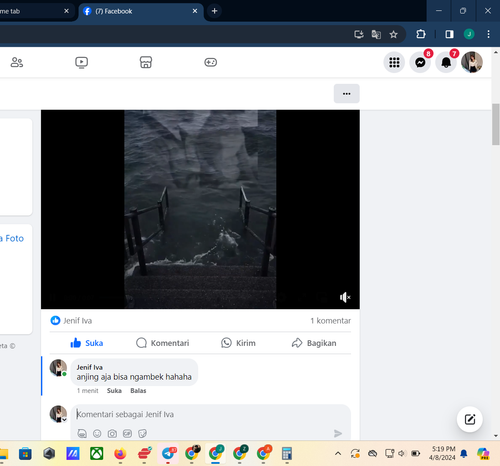
Task: Open the post options three-dot button
Action: point(347,94)
